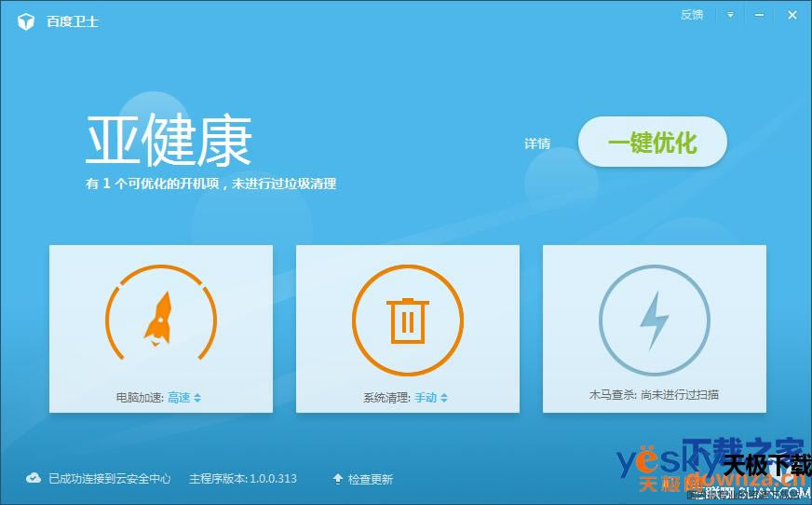Screen dimensions: 812x505
Task: Click the 已成功连接到云安全中心 status text
Action: coord(110,479)
